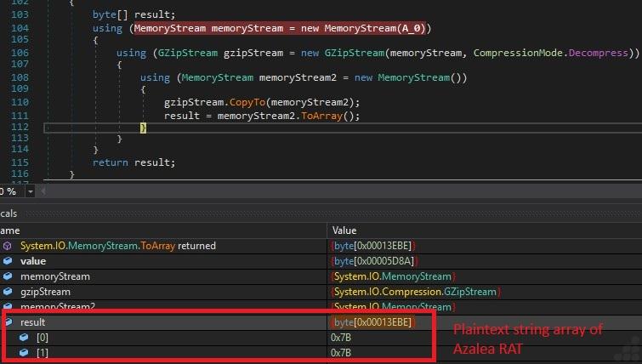Image resolution: width=642 pixels, height=364 pixels.
Task: Click the highlighted MemoryStream(A_0) statement
Action: click(280, 28)
